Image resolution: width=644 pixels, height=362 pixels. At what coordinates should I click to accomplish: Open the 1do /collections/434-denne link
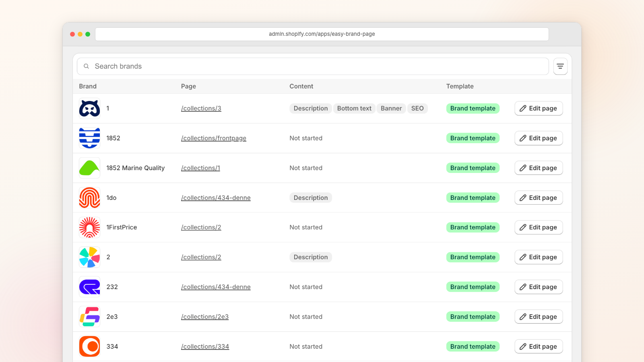[x=216, y=198]
